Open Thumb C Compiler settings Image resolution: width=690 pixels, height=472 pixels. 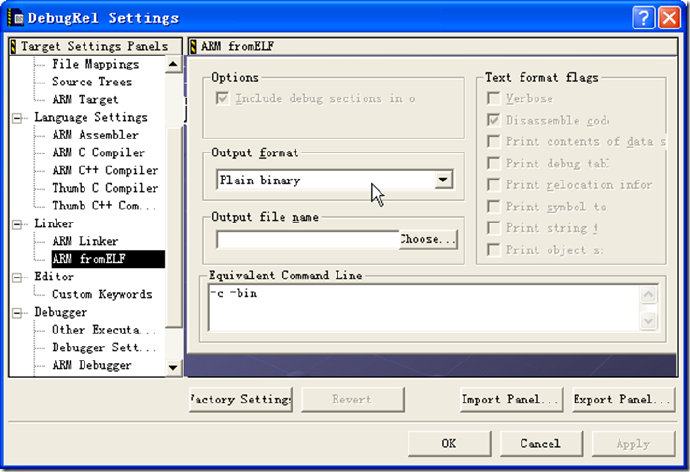[x=105, y=188]
